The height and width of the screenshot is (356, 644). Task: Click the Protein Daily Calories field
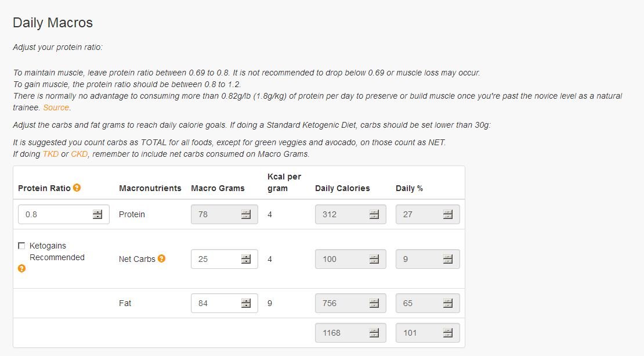(350, 214)
